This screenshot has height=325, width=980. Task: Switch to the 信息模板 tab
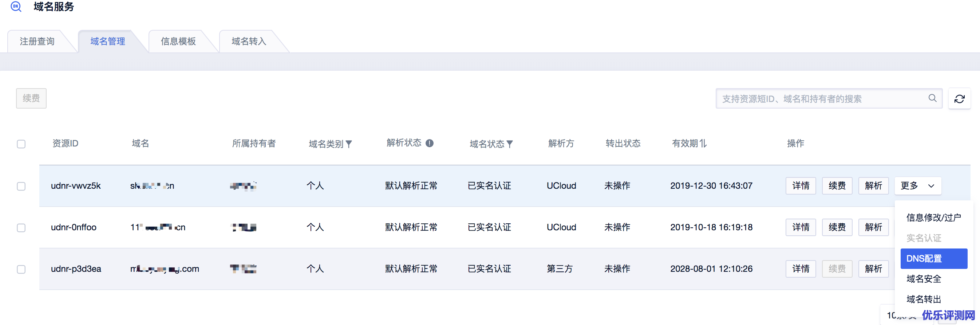coord(178,41)
